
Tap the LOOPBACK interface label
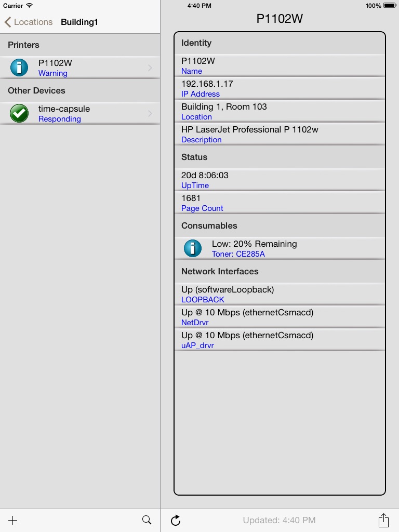tap(203, 300)
